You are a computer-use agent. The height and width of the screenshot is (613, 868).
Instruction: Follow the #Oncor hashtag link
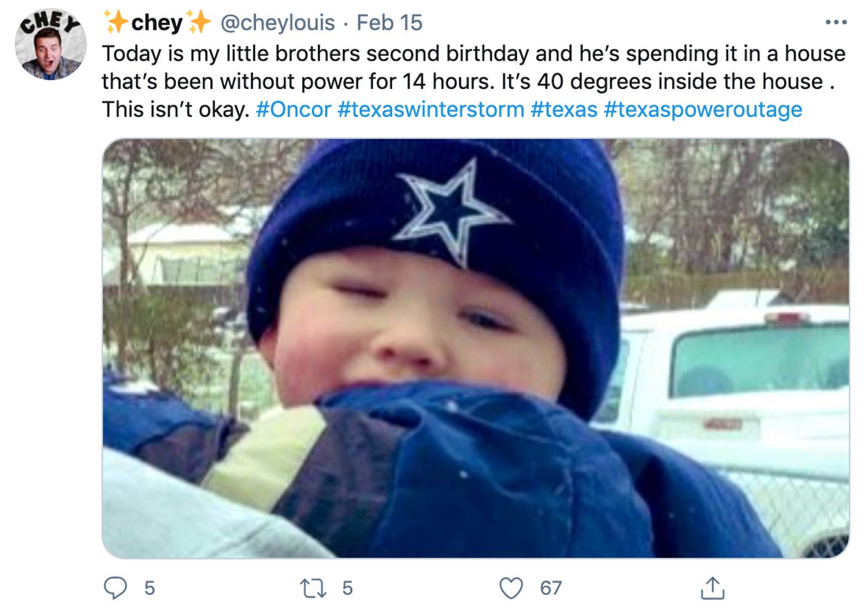pos(293,109)
